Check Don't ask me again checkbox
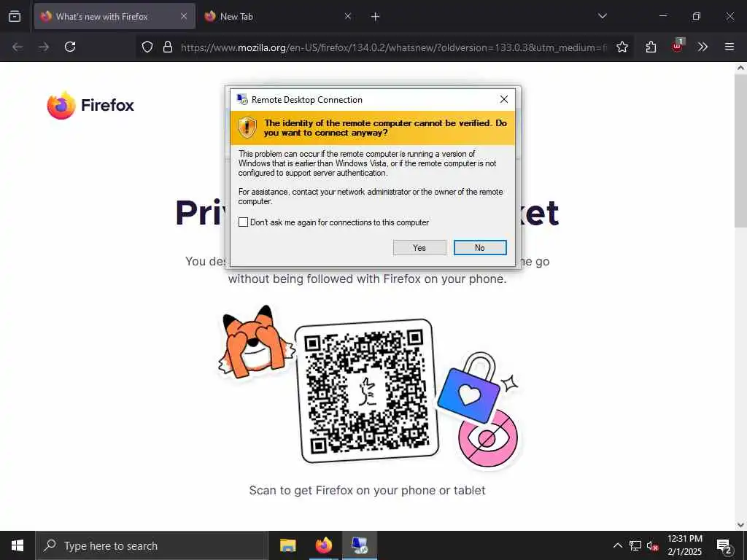The image size is (747, 560). pyautogui.click(x=243, y=222)
